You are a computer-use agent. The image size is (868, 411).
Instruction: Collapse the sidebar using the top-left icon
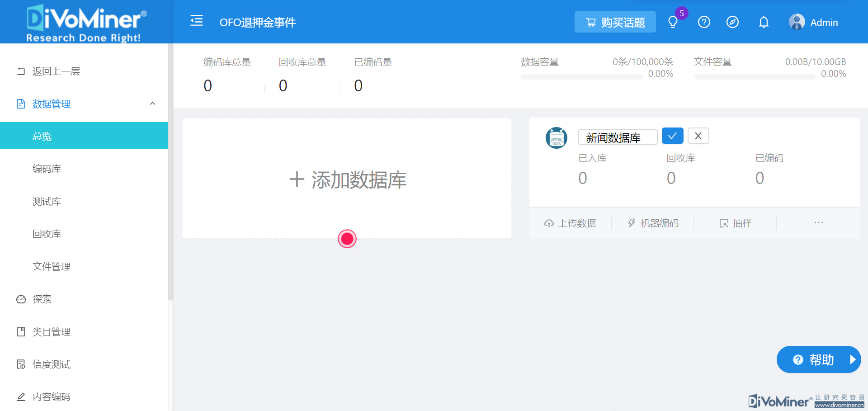[x=196, y=20]
